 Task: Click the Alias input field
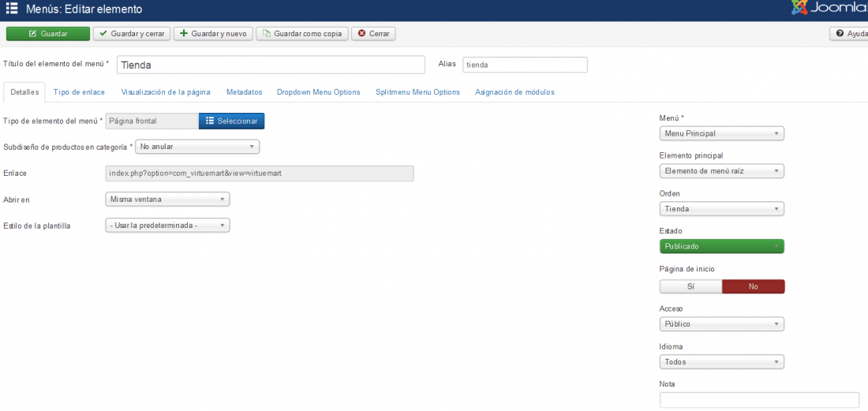tap(525, 65)
